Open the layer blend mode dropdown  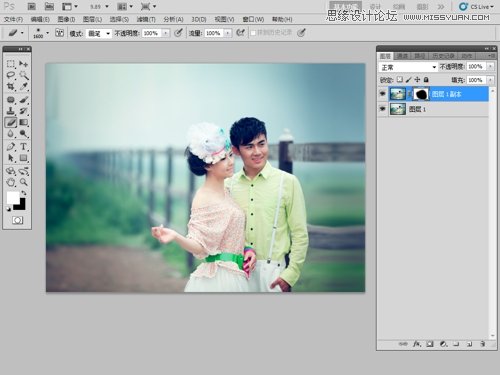408,67
